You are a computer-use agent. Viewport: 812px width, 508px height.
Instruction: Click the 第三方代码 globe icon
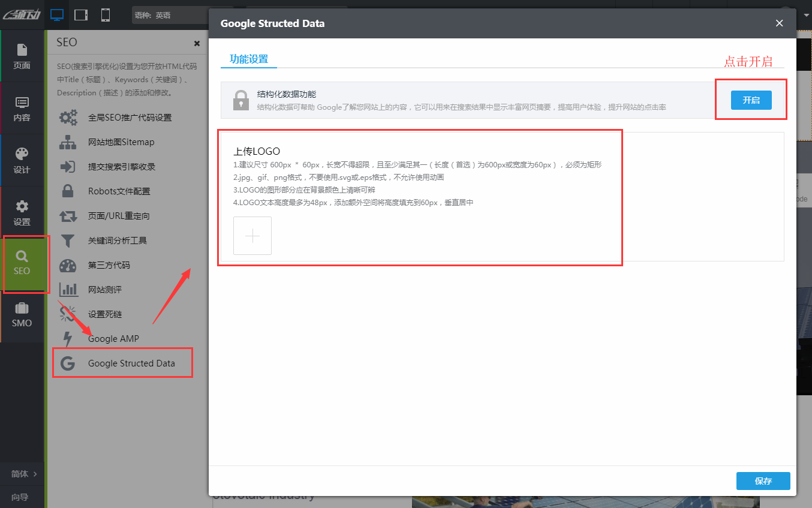68,265
